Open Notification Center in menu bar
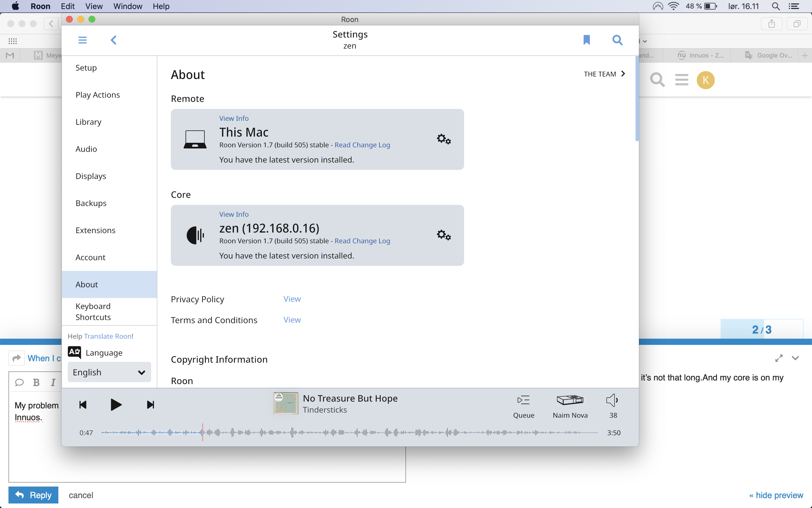This screenshot has height=508, width=812. 794,6
